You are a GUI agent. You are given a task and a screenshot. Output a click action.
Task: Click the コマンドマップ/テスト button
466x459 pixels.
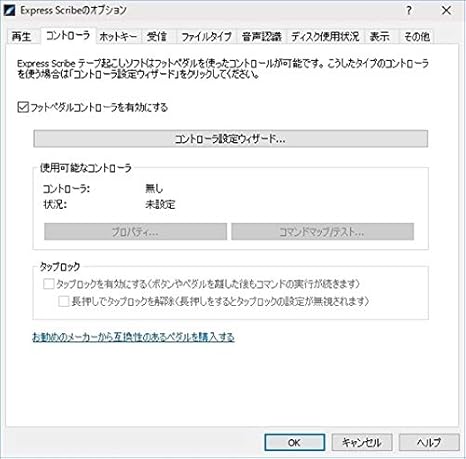[x=322, y=232]
